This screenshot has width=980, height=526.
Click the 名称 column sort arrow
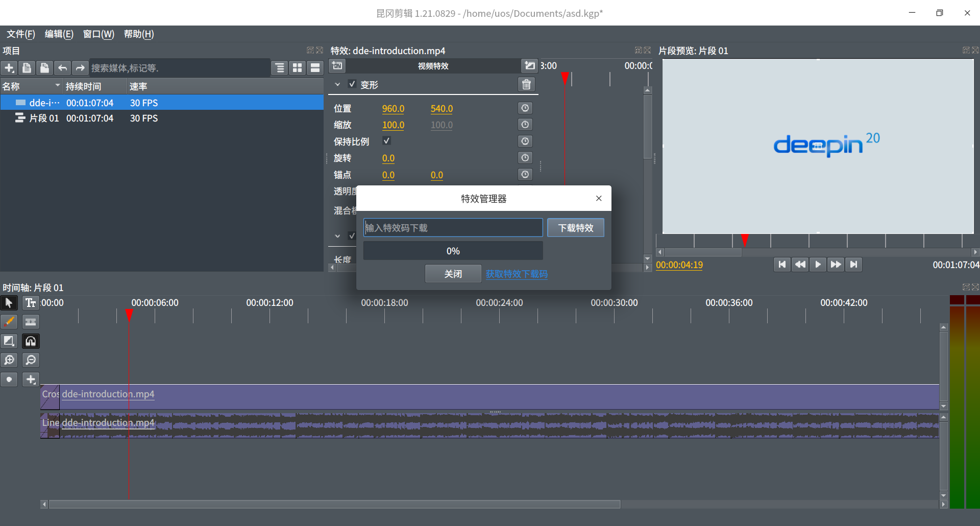57,86
